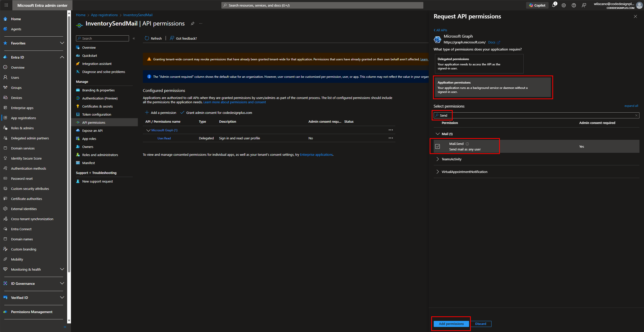644x332 pixels.
Task: Open the notifications bell
Action: pos(554,5)
